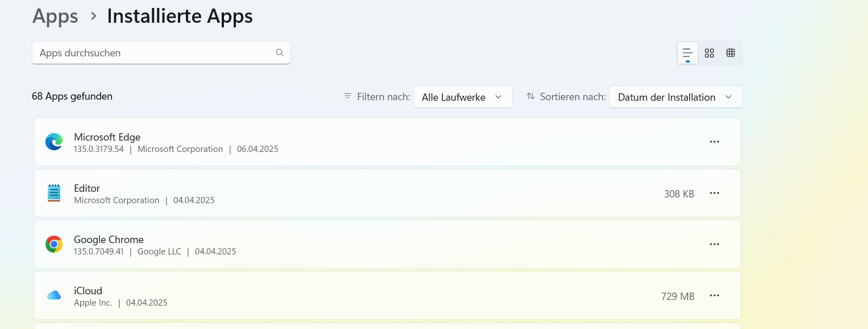Open more options for iCloud
Screen dimensions: 868x329
click(715, 295)
